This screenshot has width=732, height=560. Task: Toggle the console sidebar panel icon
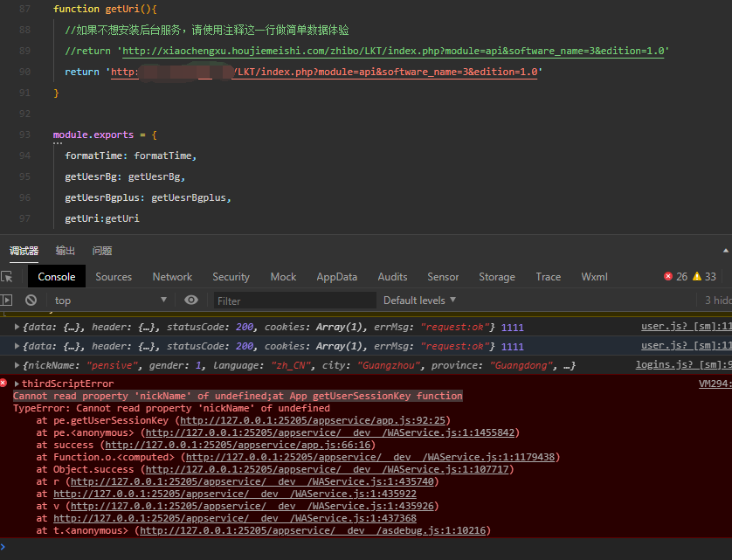click(6, 300)
